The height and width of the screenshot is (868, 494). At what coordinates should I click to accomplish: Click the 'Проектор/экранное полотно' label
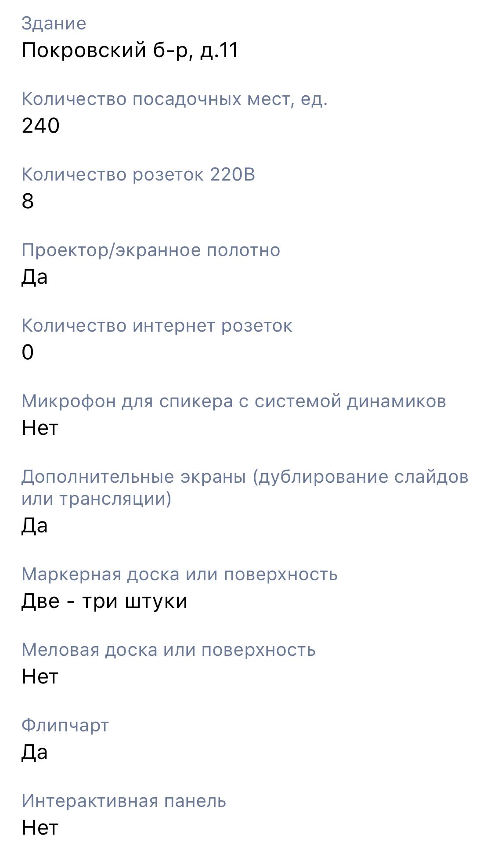[x=151, y=250]
